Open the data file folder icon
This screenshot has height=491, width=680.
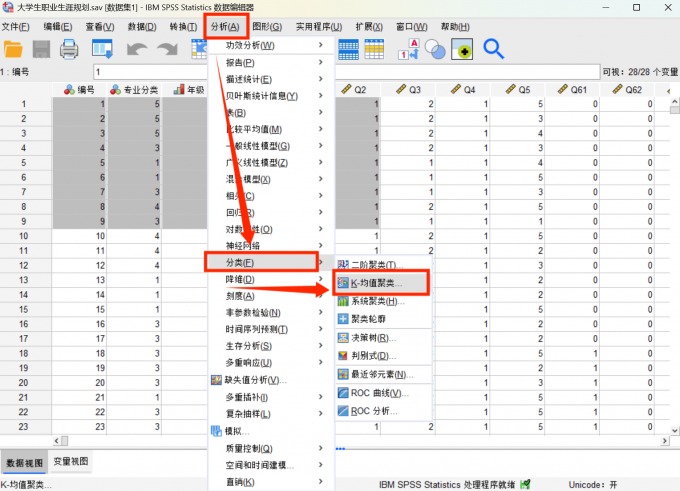(13, 49)
